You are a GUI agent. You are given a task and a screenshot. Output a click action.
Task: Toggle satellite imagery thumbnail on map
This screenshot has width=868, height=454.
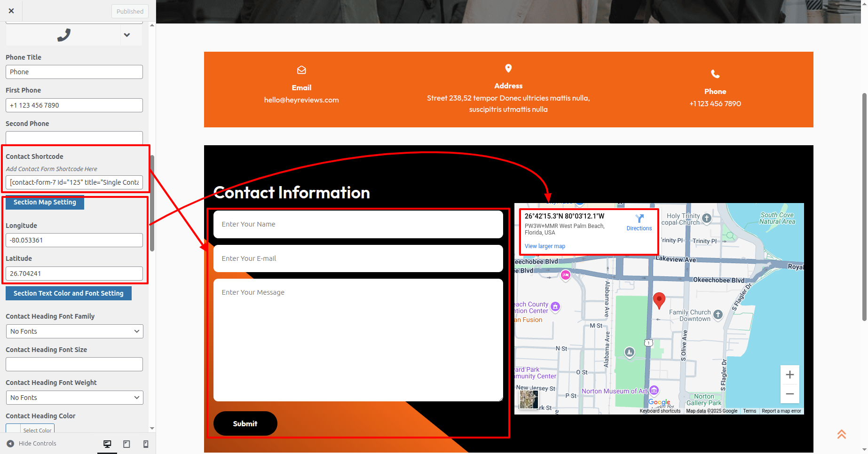point(529,399)
